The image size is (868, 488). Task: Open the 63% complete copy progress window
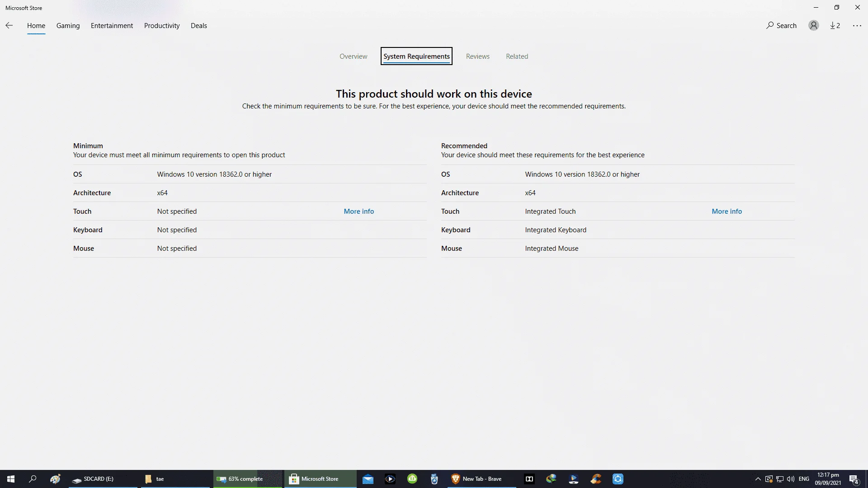click(x=248, y=479)
